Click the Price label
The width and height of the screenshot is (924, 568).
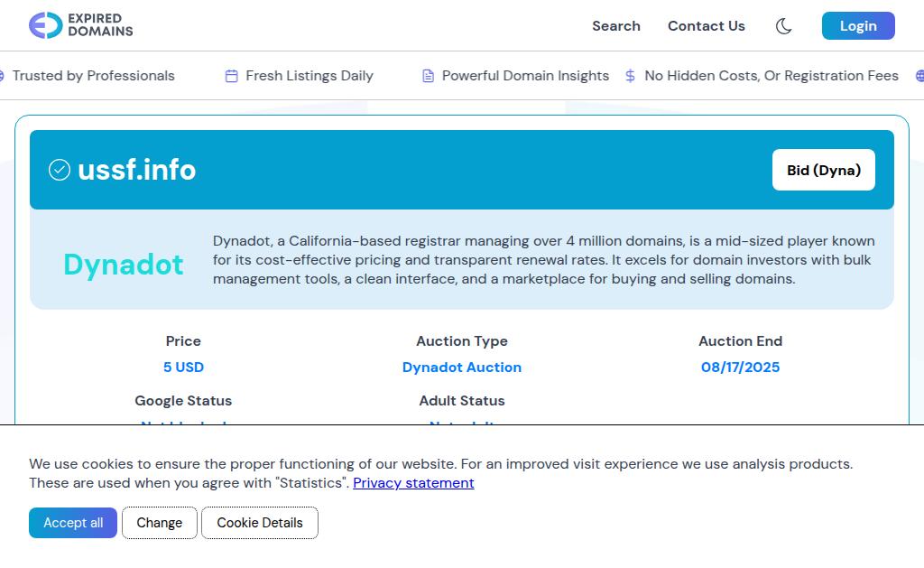pyautogui.click(x=183, y=341)
